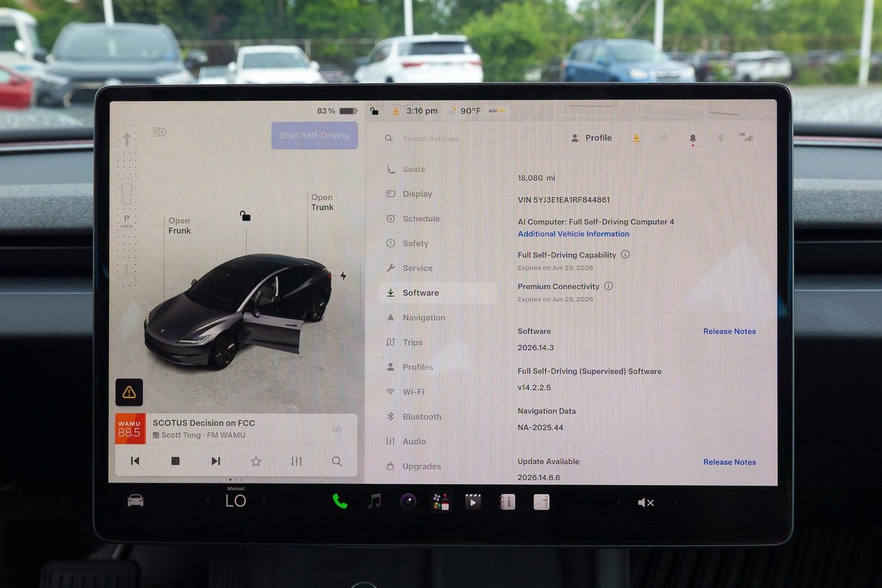Raise temperature with right arrow near LO

click(x=264, y=501)
